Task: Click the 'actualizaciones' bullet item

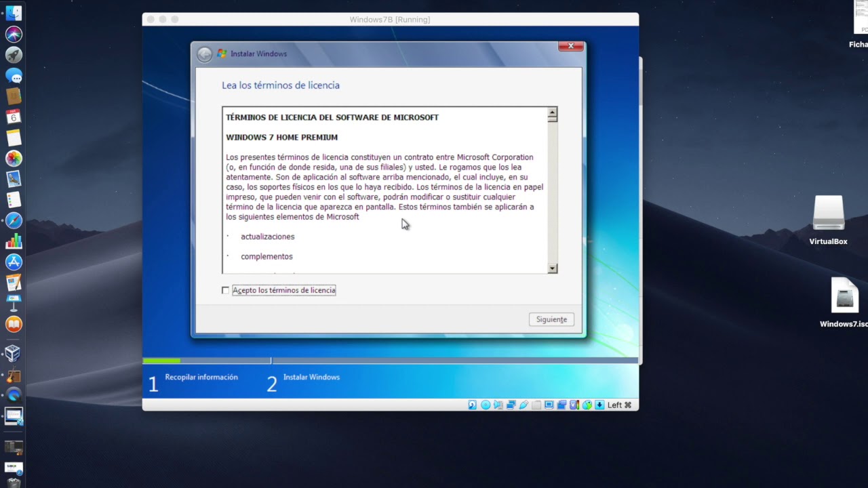Action: pyautogui.click(x=267, y=237)
